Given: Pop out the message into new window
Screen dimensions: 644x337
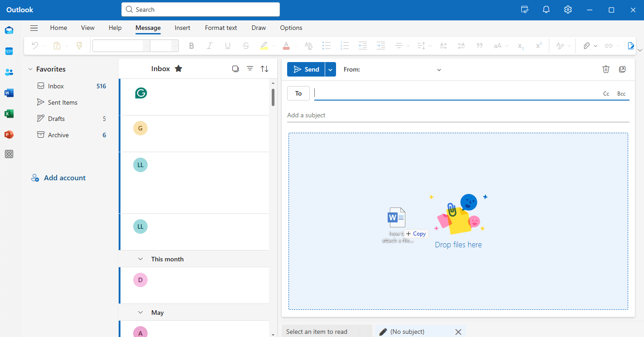Looking at the screenshot, I should 622,69.
